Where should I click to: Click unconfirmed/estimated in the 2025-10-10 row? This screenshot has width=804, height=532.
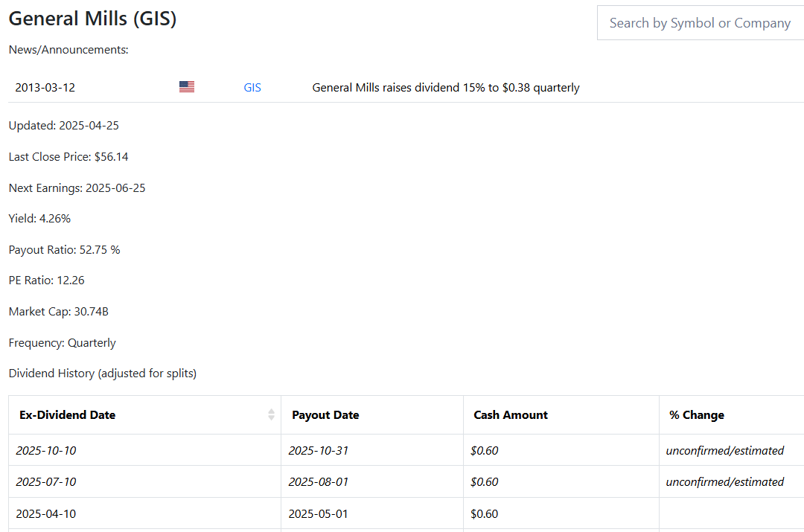(x=724, y=450)
